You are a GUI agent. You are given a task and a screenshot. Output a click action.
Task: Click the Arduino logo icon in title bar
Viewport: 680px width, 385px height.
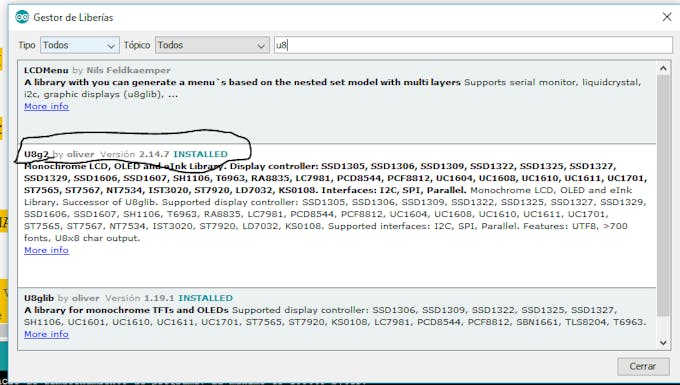tap(22, 17)
